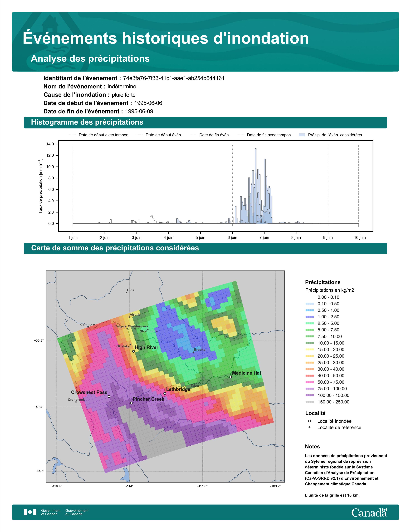Click the '9 juin' x-axis label
This screenshot has width=411, height=532.
[328, 237]
